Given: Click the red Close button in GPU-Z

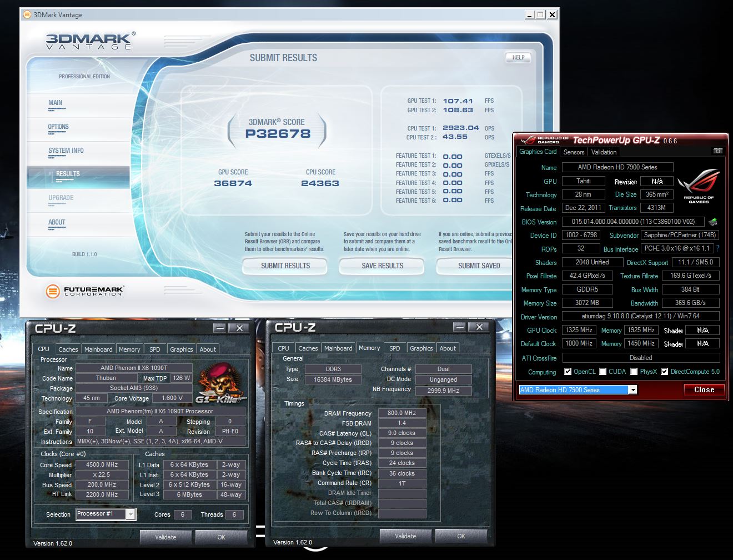Looking at the screenshot, I should click(x=704, y=390).
